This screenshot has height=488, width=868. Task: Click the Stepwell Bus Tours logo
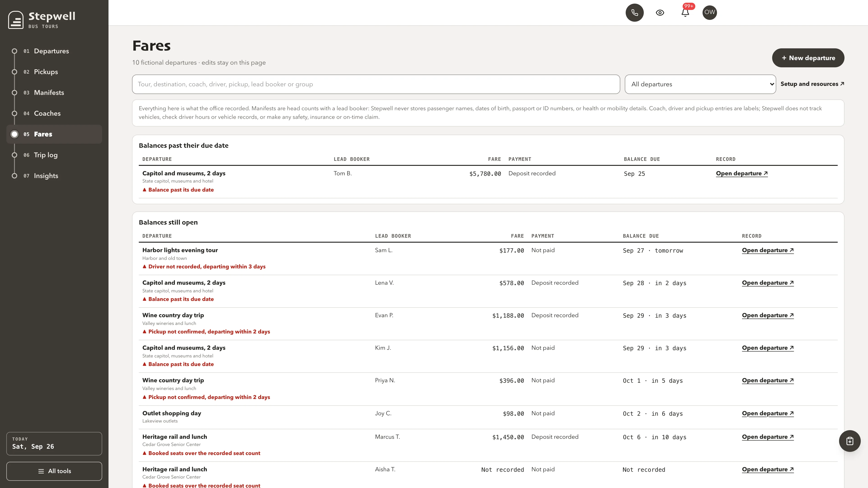42,20
